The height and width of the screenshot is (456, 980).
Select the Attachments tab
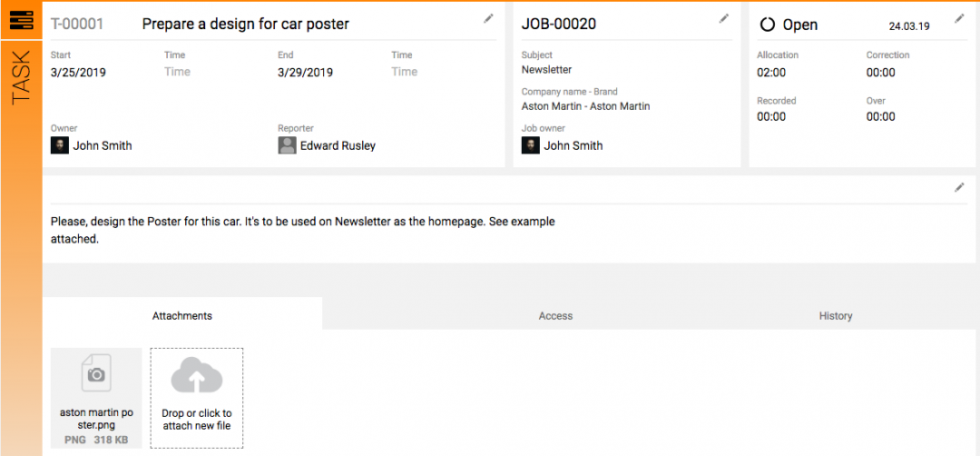[182, 316]
